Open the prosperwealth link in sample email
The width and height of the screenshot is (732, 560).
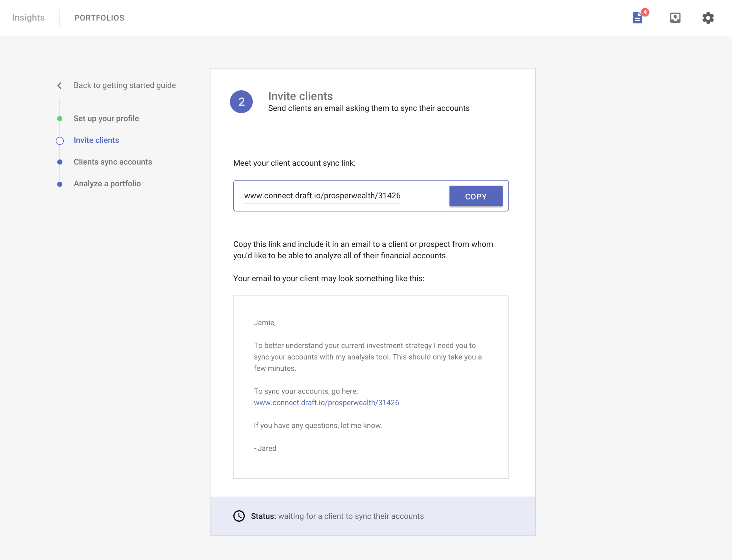(x=326, y=402)
